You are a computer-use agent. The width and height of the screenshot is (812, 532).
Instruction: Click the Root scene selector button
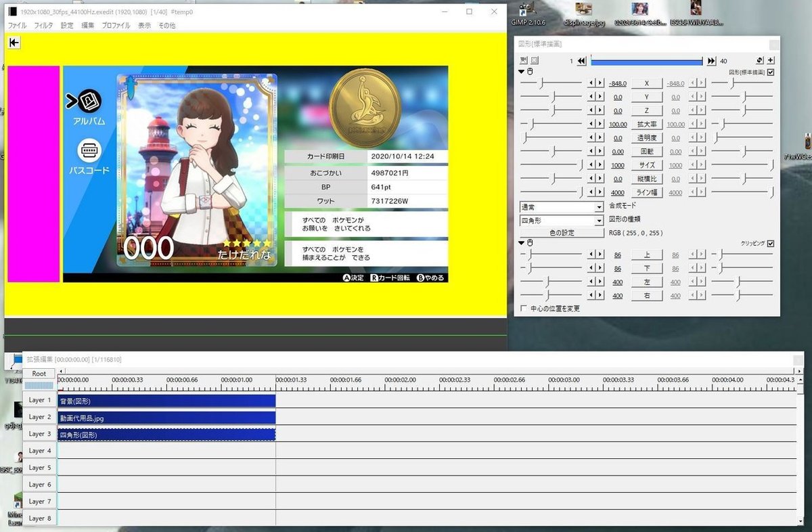(x=39, y=374)
